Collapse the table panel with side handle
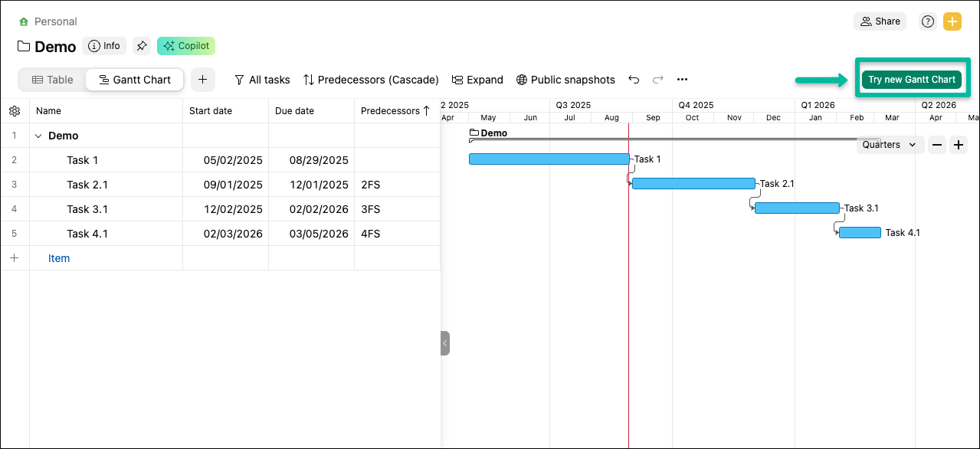This screenshot has height=449, width=980. [445, 343]
